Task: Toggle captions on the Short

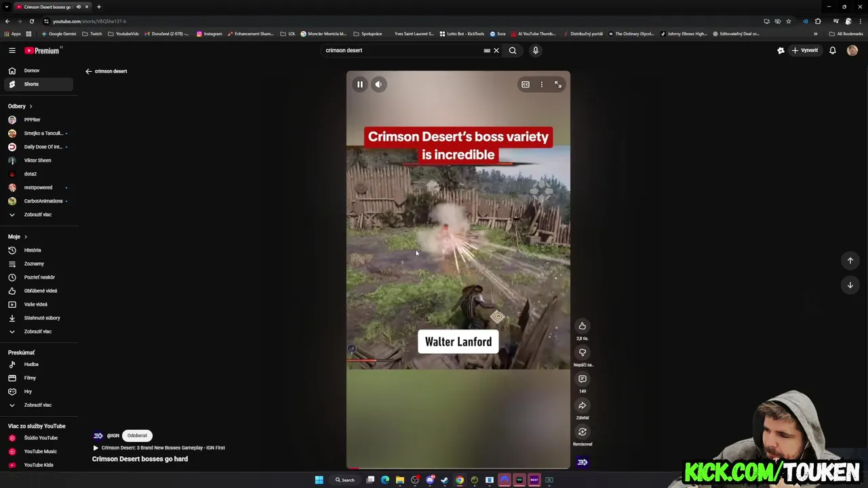Action: (x=526, y=84)
